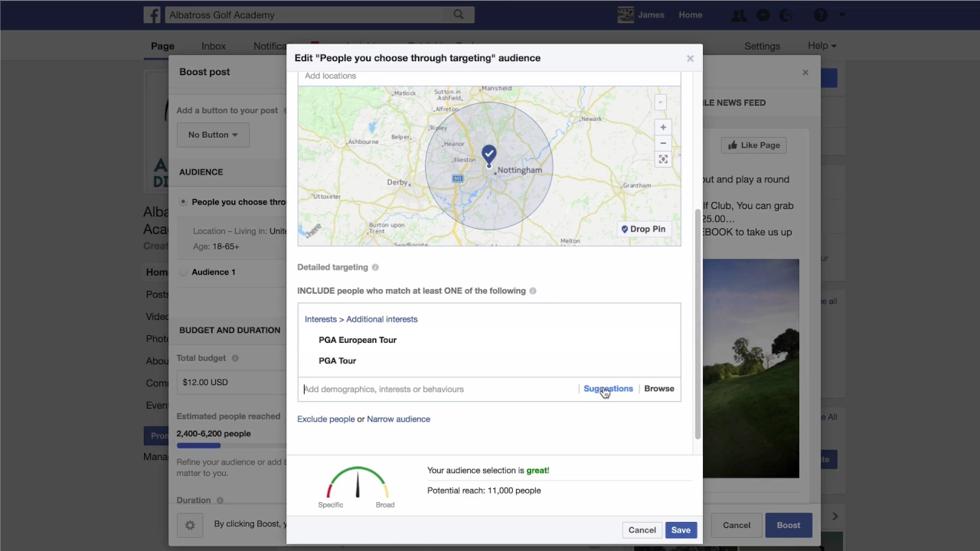The image size is (980, 551).
Task: Zoom in on the map with plus button
Action: (663, 127)
